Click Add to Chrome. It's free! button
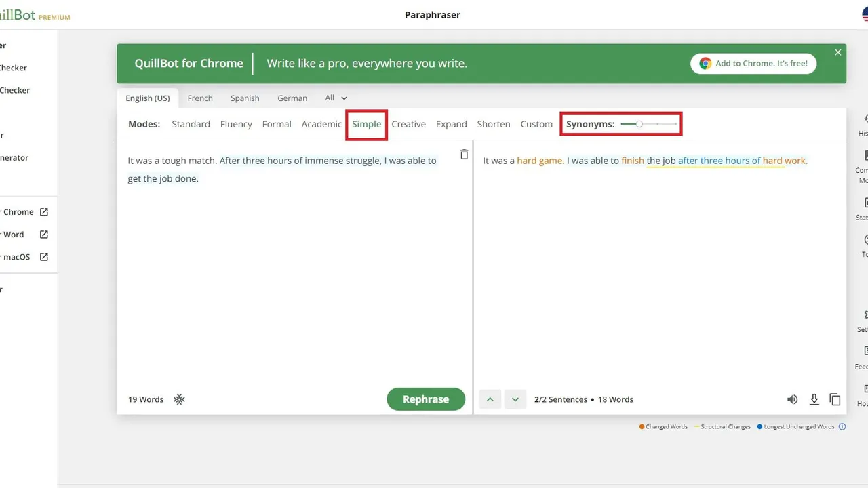Image resolution: width=868 pixels, height=488 pixels. click(753, 64)
